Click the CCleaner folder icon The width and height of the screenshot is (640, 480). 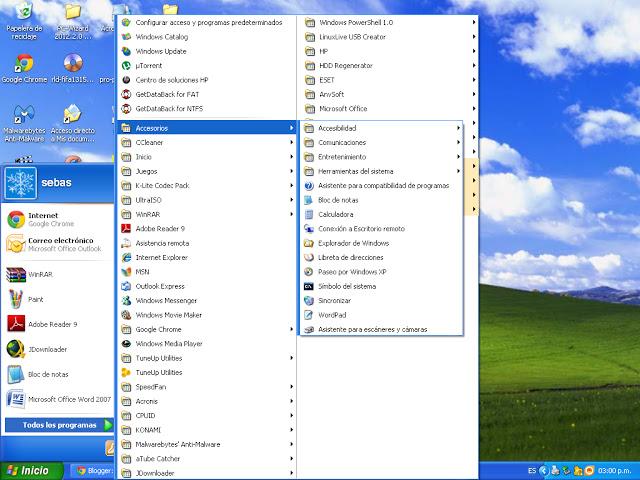click(x=126, y=143)
